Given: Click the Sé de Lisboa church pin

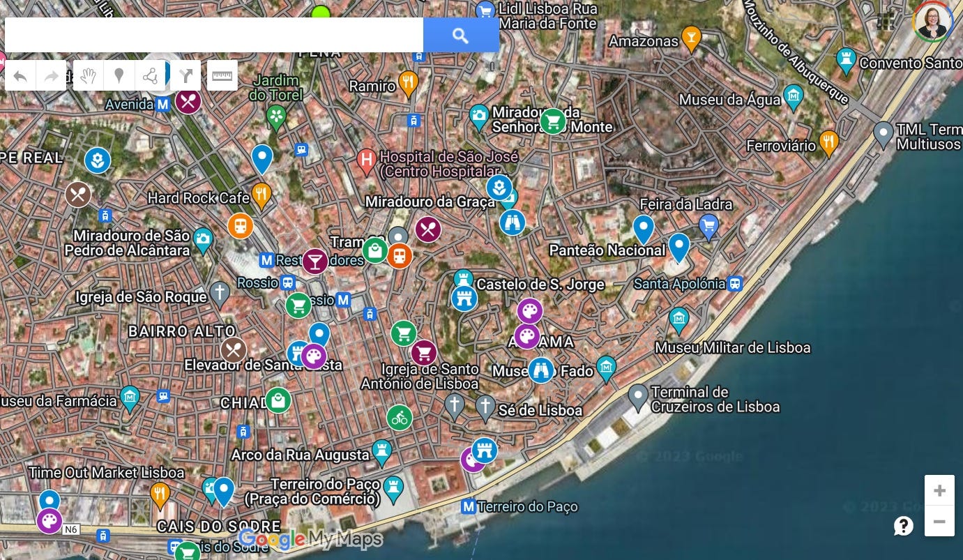Looking at the screenshot, I should coord(485,407).
